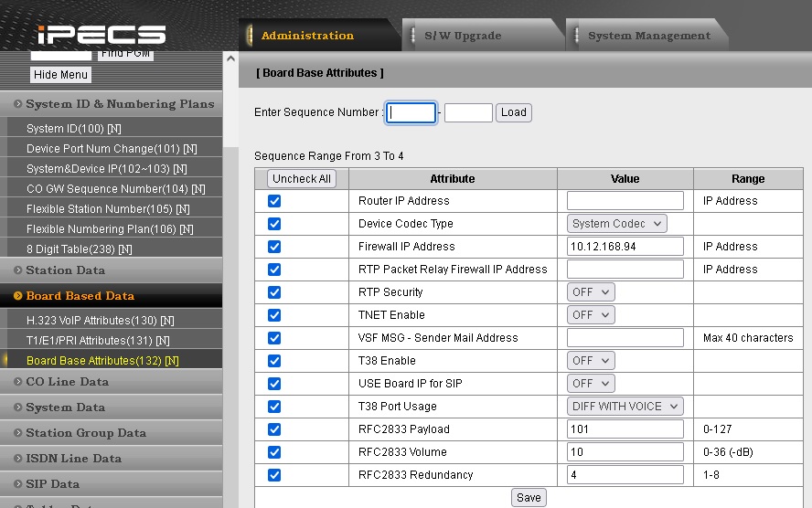Open the Device Codec Type dropdown

(x=616, y=224)
